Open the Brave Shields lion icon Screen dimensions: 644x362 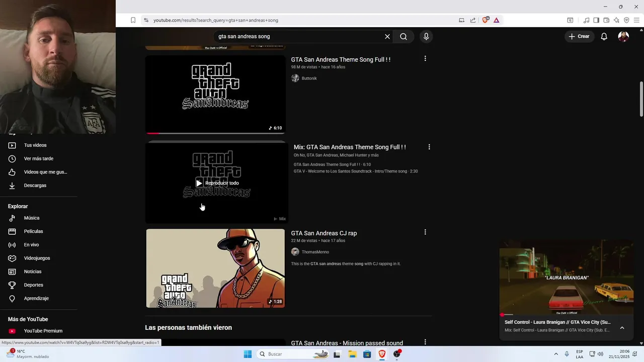[485, 20]
